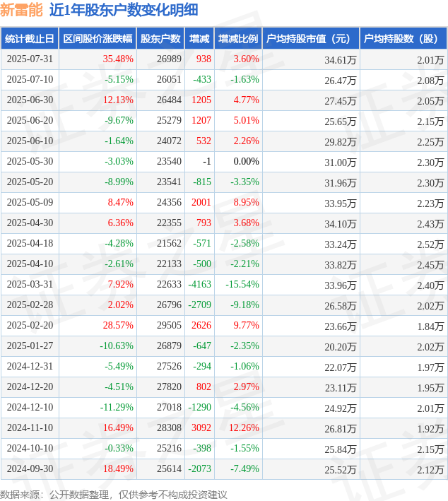This screenshot has width=448, height=501.
Task: Click the 新雷能 title text
Action: (21, 10)
